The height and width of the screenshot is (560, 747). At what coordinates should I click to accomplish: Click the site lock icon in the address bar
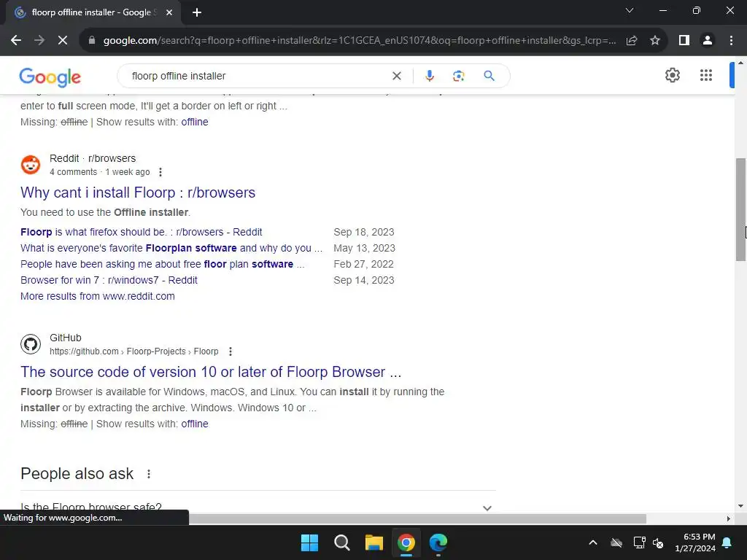pos(92,41)
